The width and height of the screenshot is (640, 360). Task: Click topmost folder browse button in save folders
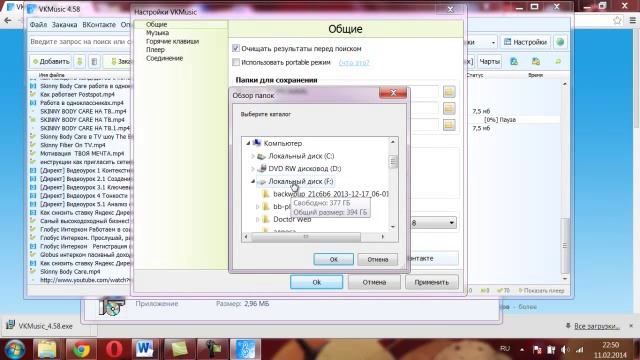point(449,91)
